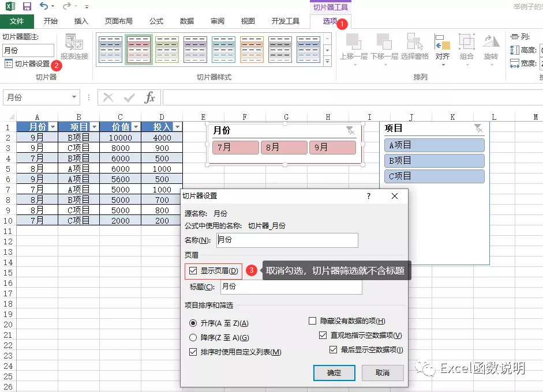Filter slicer by 8月 button
Viewport: 543px width, 392px height.
pyautogui.click(x=284, y=148)
